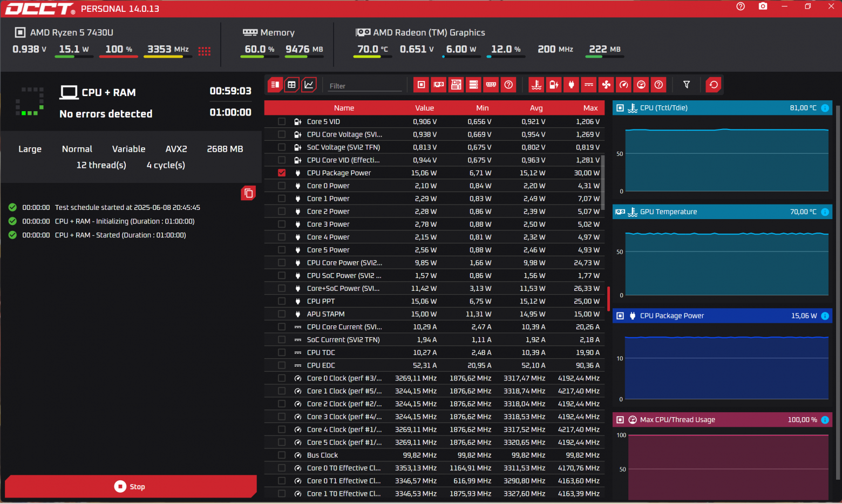Select the CPU Package Power graph header
This screenshot has height=504, width=842.
click(722, 316)
